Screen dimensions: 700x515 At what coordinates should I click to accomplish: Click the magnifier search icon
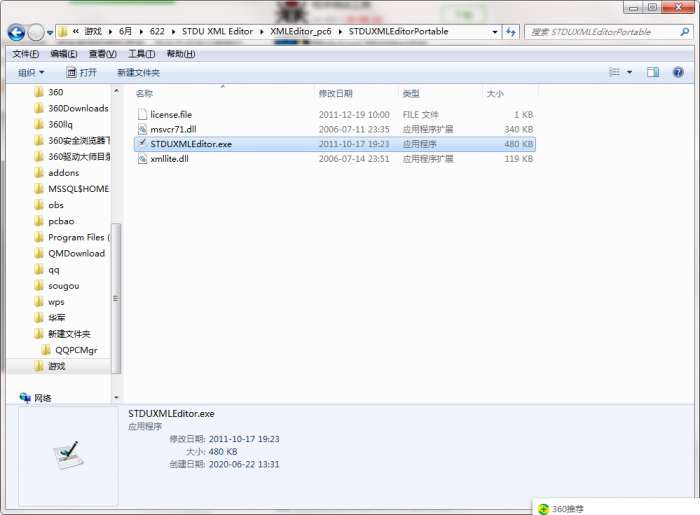(x=684, y=32)
